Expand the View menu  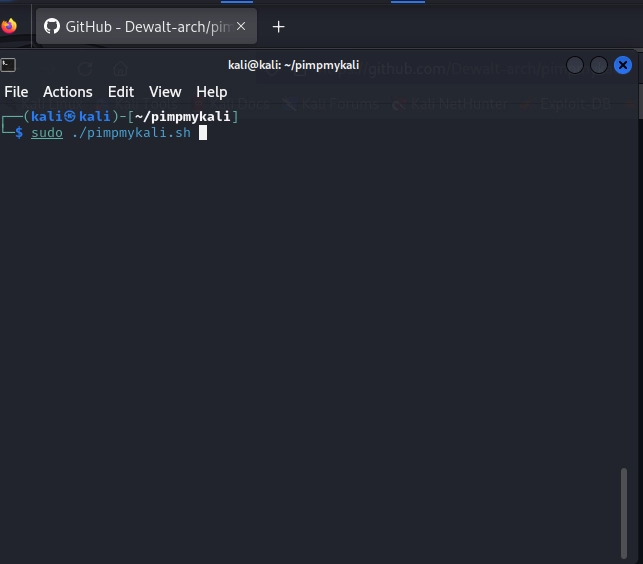pyautogui.click(x=165, y=92)
